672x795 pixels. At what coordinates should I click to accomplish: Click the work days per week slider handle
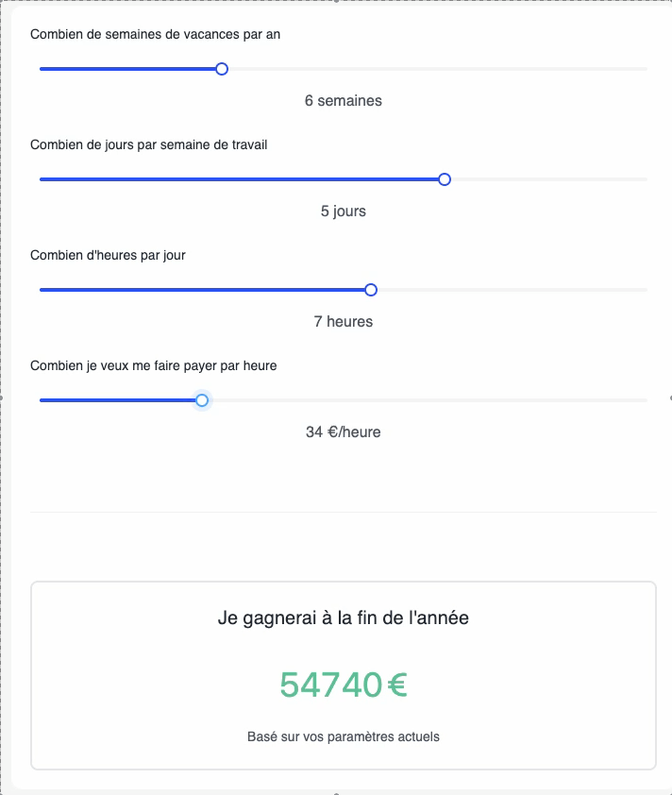445,179
